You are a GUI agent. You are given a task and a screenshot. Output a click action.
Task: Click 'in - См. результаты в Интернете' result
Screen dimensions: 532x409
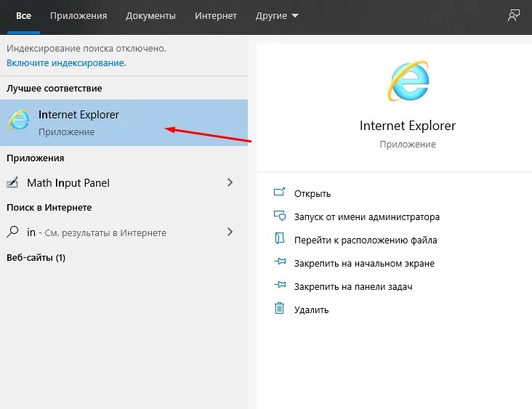click(124, 232)
